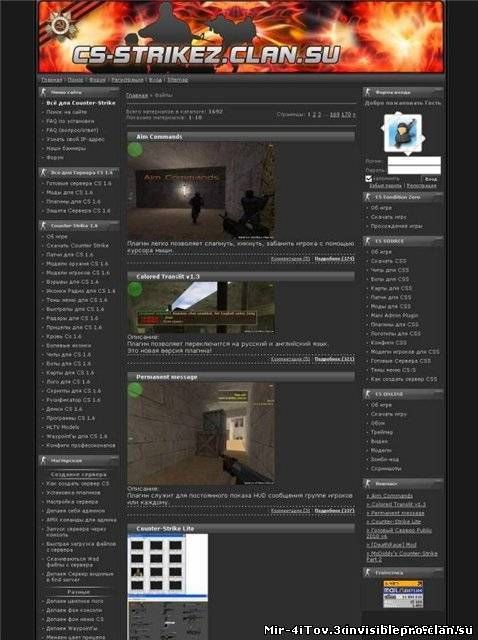Click the statistics counter banner image
Image resolution: width=478 pixels, height=640 pixels.
(x=403, y=594)
